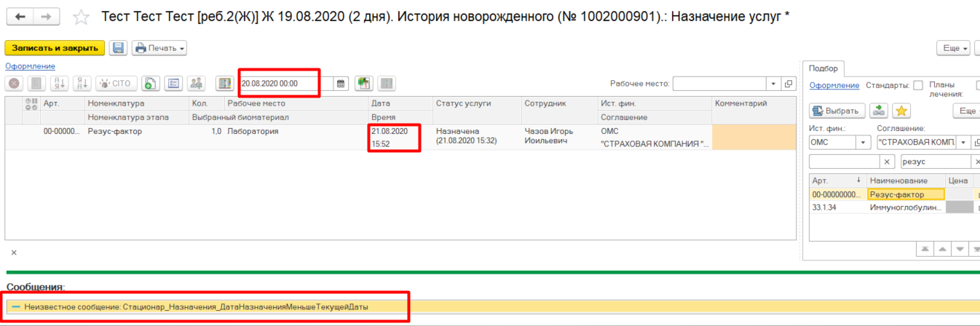Select the Иммуноглобулин row in the list
Image resolution: width=980 pixels, height=326 pixels.
[906, 207]
